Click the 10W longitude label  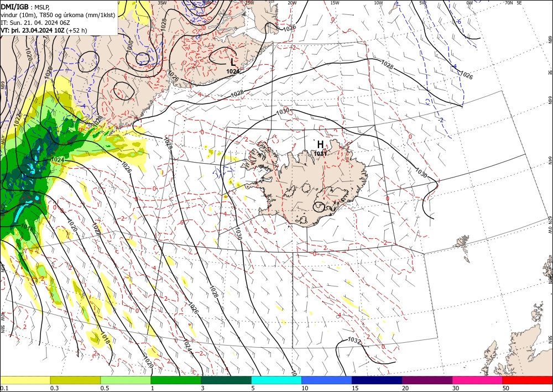[378, 3]
